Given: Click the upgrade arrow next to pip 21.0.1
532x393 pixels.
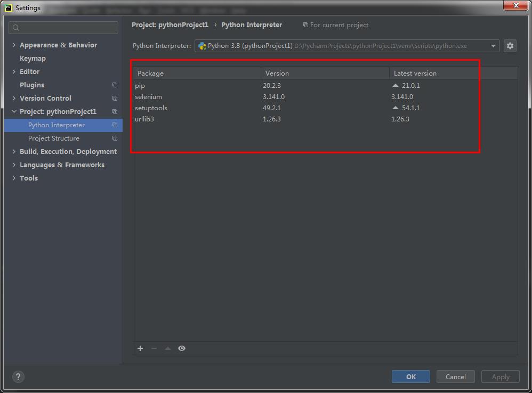Looking at the screenshot, I should (395, 85).
